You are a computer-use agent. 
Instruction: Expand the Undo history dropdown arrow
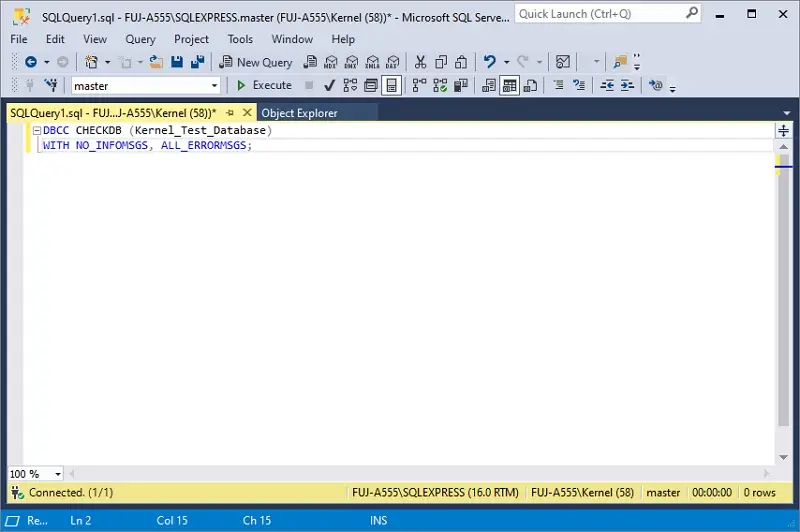[506, 62]
